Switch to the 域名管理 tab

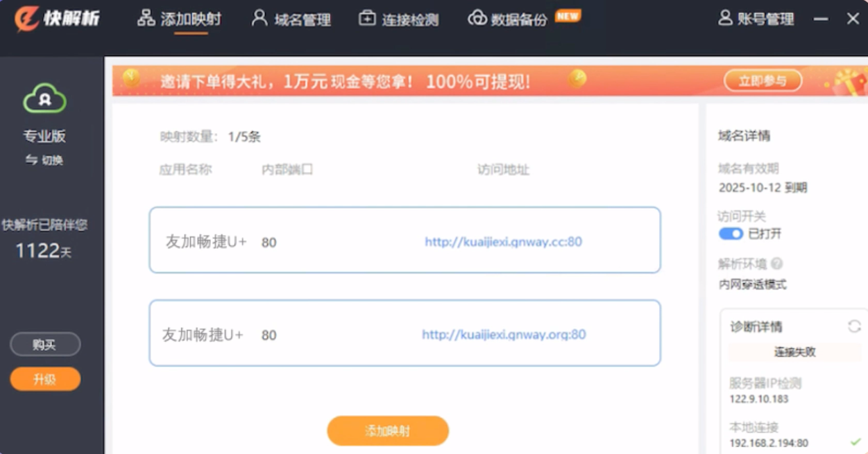click(291, 19)
